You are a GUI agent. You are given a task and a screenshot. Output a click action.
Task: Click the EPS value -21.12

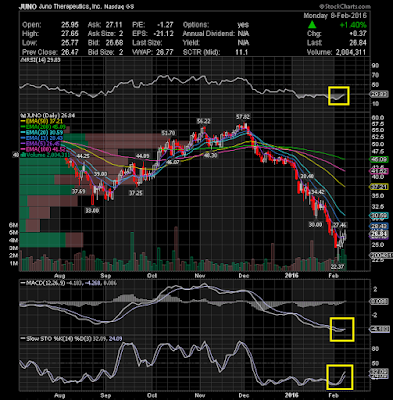point(163,34)
